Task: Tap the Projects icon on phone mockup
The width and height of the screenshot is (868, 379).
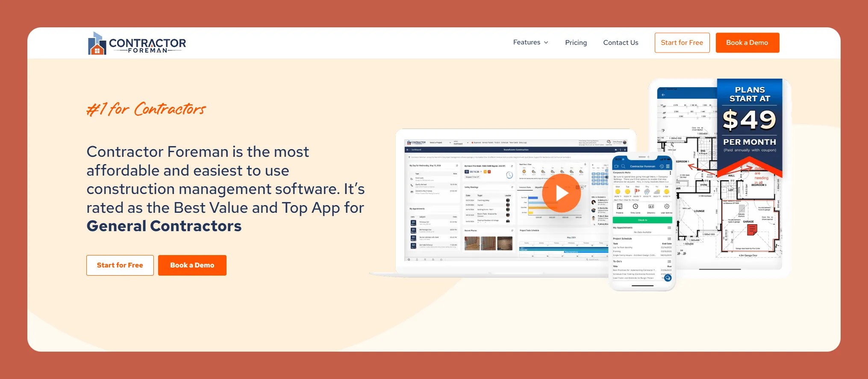Action: coord(619,207)
